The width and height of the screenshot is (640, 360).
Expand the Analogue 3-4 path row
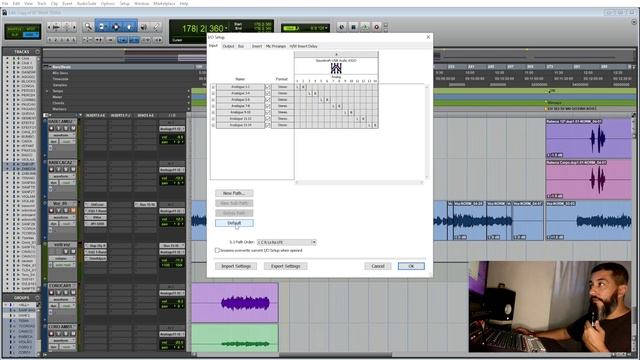point(213,93)
